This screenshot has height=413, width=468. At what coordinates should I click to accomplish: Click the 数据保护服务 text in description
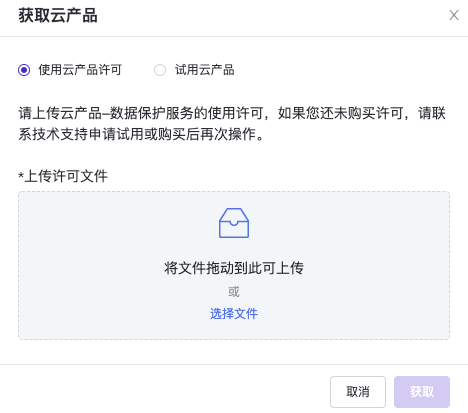coord(145,113)
